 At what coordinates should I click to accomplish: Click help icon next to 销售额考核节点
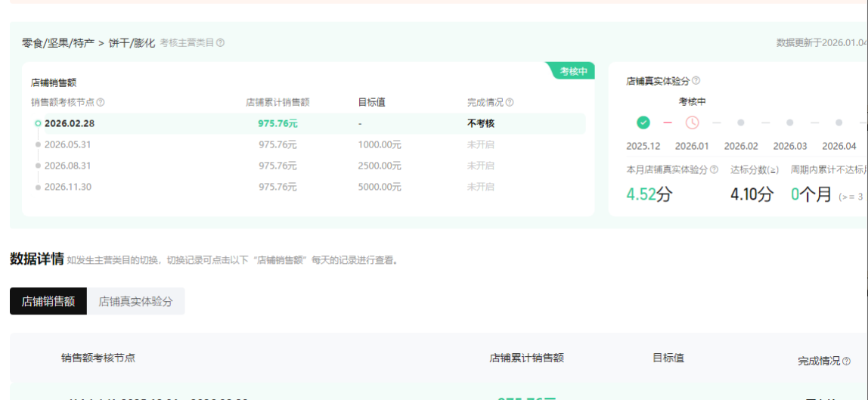tap(101, 102)
